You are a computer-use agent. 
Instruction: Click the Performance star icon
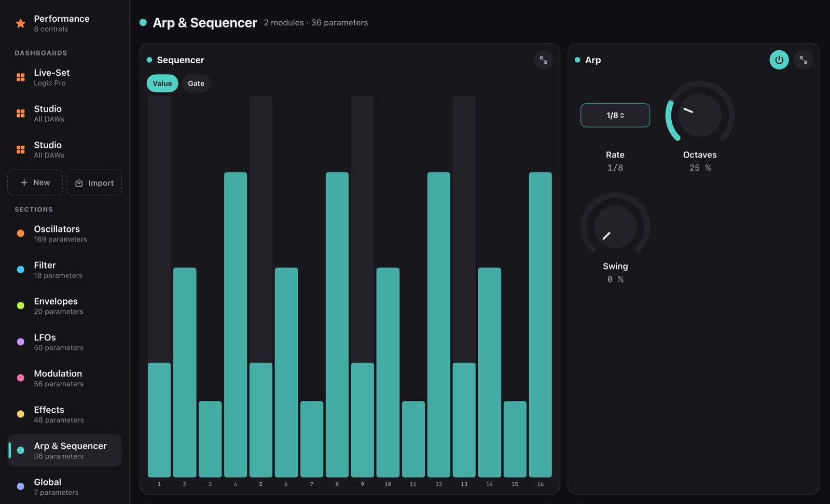click(x=21, y=23)
